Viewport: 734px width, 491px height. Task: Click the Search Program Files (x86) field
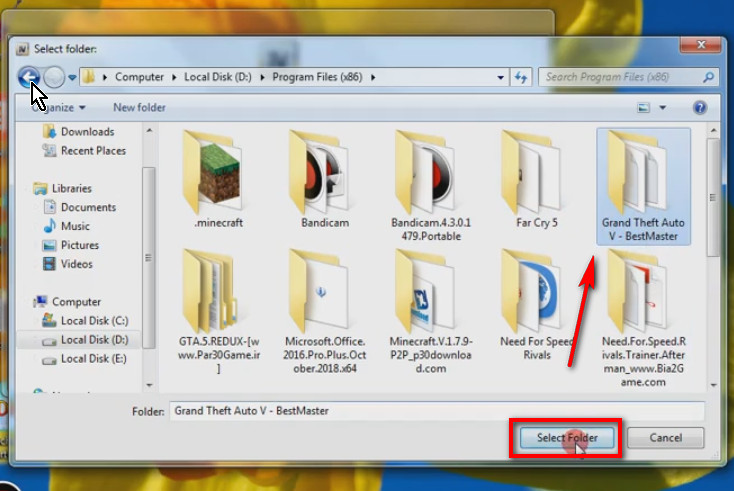(x=628, y=77)
